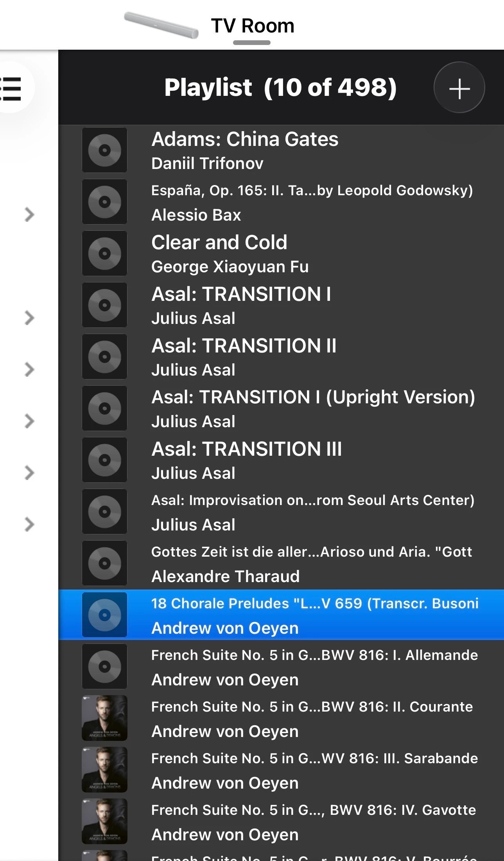The image size is (504, 861).
Task: Click the gray handle bar under TV Room
Action: pyautogui.click(x=252, y=43)
